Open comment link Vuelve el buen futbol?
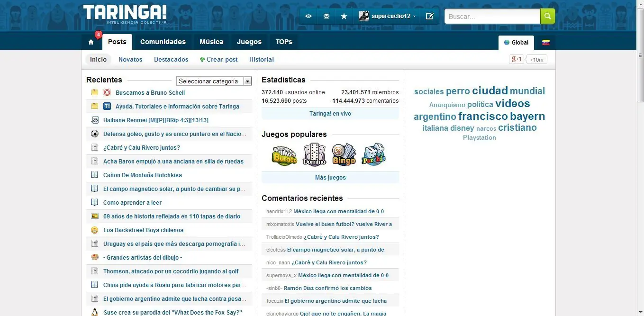644x316 pixels. click(344, 224)
